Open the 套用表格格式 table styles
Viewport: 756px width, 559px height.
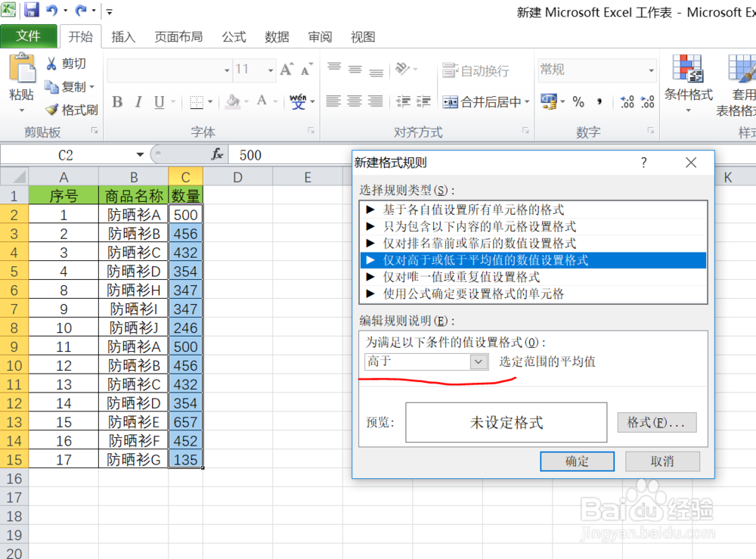point(738,85)
